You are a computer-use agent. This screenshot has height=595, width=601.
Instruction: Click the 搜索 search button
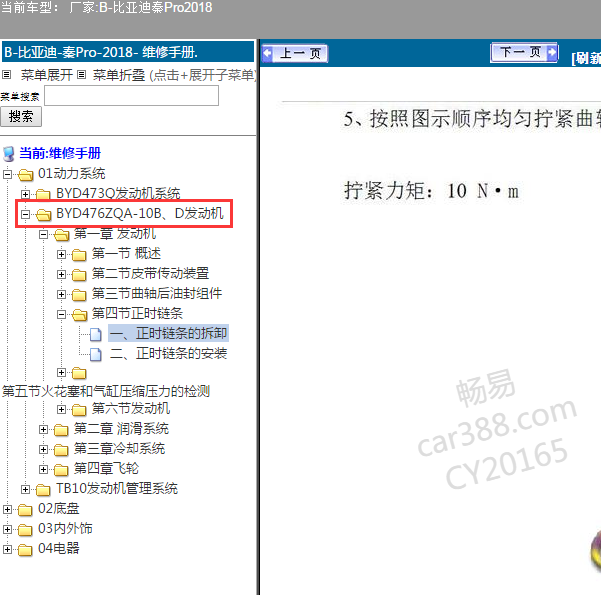coord(21,117)
